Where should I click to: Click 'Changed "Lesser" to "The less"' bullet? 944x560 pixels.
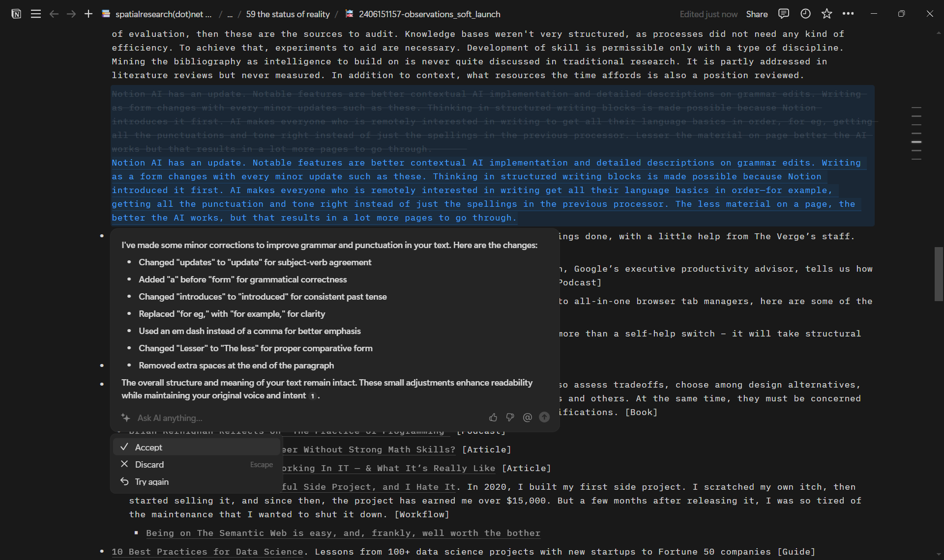256,348
